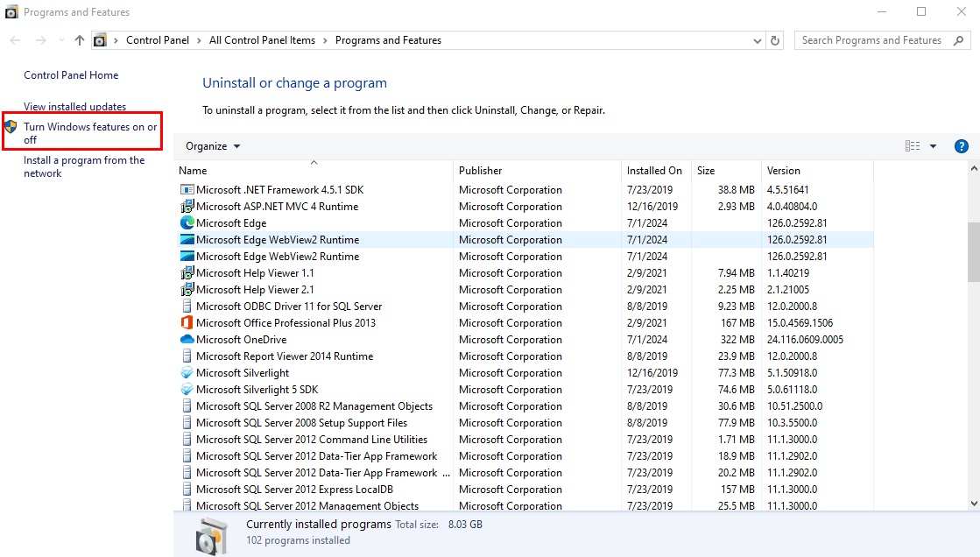Click the change view icon
This screenshot has width=980, height=557.
[x=913, y=146]
